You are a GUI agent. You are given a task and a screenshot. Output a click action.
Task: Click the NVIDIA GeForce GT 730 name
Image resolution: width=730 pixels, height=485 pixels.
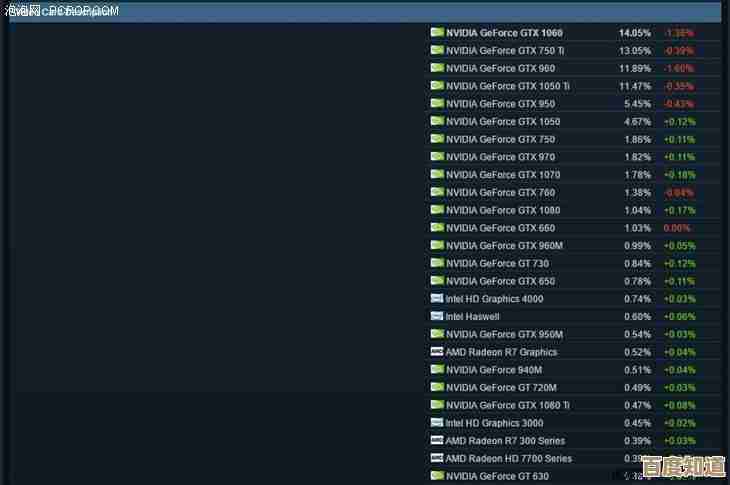point(497,264)
